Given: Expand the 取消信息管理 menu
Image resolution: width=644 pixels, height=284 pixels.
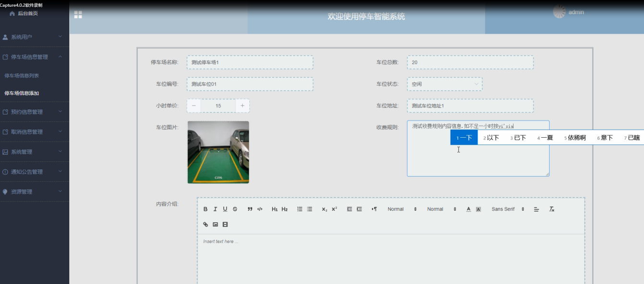Looking at the screenshot, I should (x=35, y=132).
